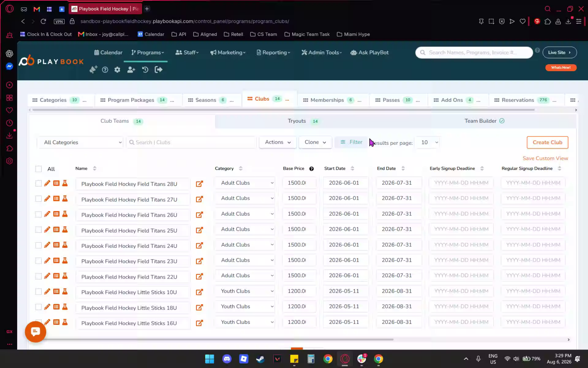Click the flask icon for Field Titans 26U
588x368 pixels.
pyautogui.click(x=65, y=214)
